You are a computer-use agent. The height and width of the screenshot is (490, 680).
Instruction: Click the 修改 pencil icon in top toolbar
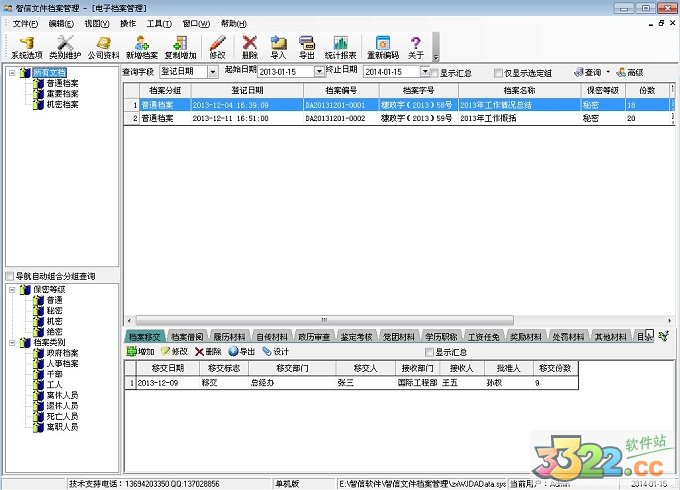click(x=217, y=46)
